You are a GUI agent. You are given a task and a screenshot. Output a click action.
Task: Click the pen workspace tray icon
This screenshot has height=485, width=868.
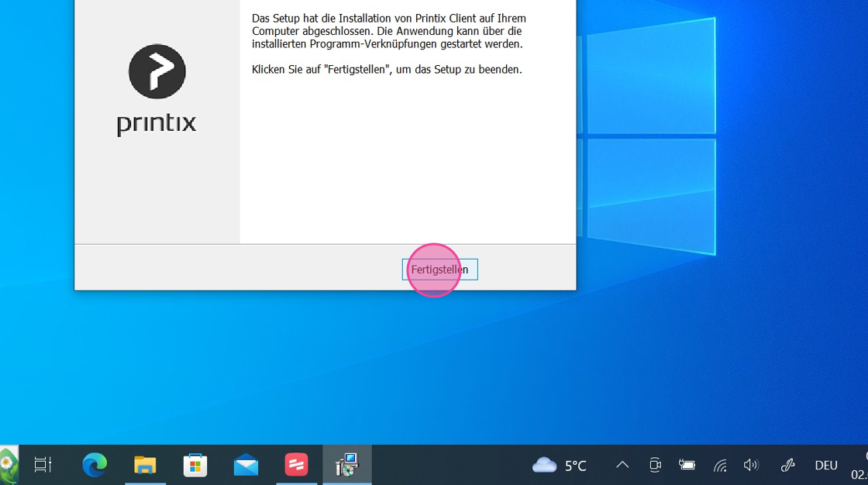pyautogui.click(x=787, y=465)
